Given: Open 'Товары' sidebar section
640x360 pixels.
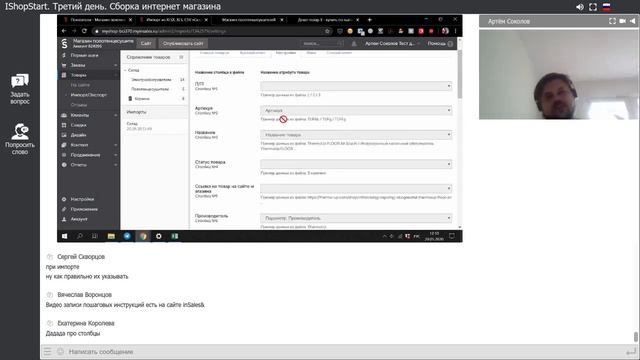Looking at the screenshot, I should [78, 75].
